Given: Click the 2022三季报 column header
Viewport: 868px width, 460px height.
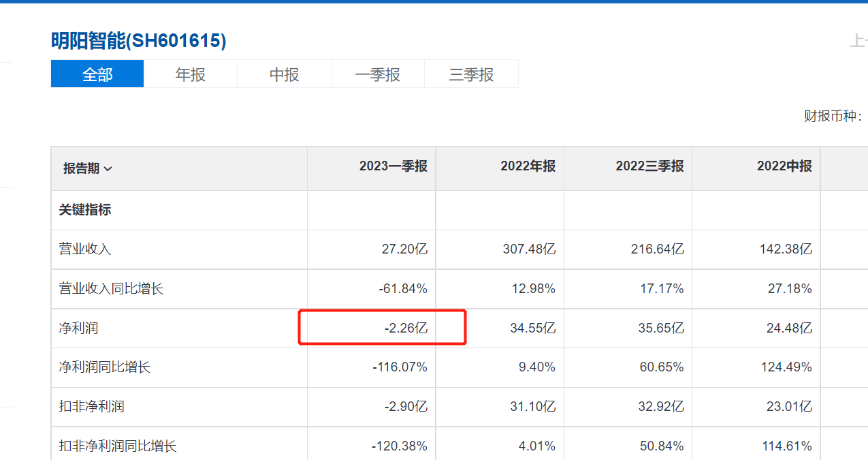Looking at the screenshot, I should pyautogui.click(x=650, y=166).
